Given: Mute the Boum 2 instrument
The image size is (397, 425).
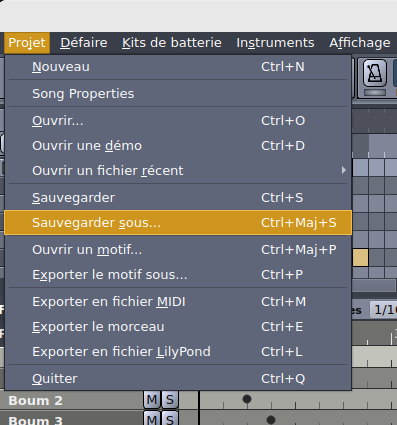Looking at the screenshot, I should (152, 399).
